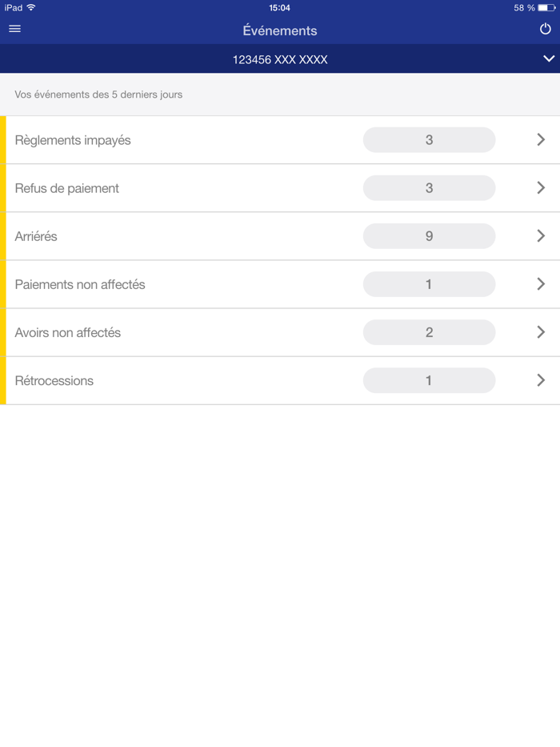Open Rétrocessions details via its chevron
The width and height of the screenshot is (560, 747).
coord(540,380)
